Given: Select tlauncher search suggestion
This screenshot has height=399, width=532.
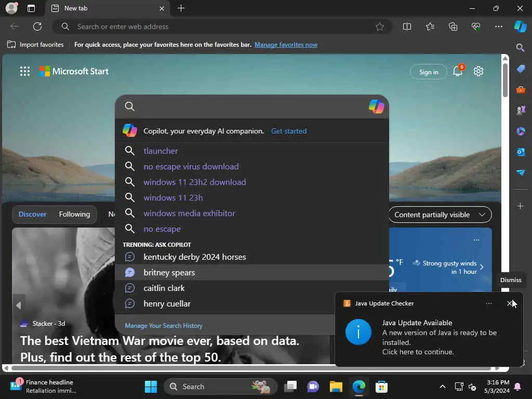Looking at the screenshot, I should point(252,151).
